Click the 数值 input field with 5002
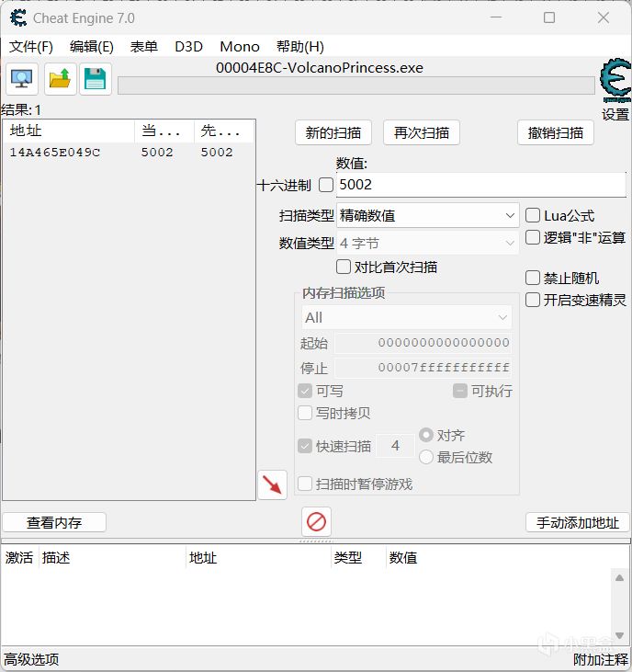Viewport: 632px width, 672px height. tap(481, 185)
